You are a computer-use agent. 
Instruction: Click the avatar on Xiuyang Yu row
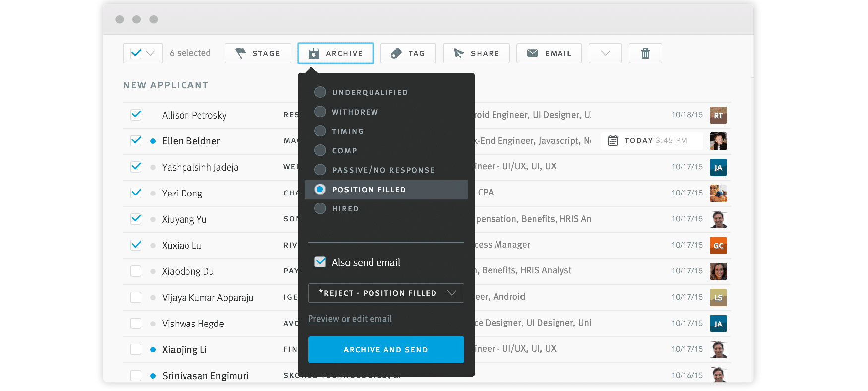[718, 219]
